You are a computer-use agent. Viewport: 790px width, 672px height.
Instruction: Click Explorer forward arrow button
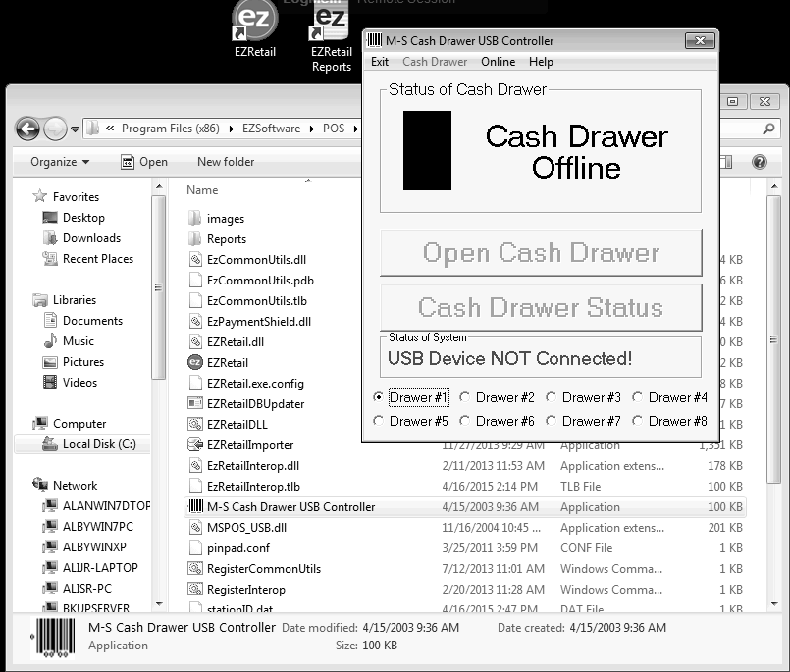(x=55, y=129)
